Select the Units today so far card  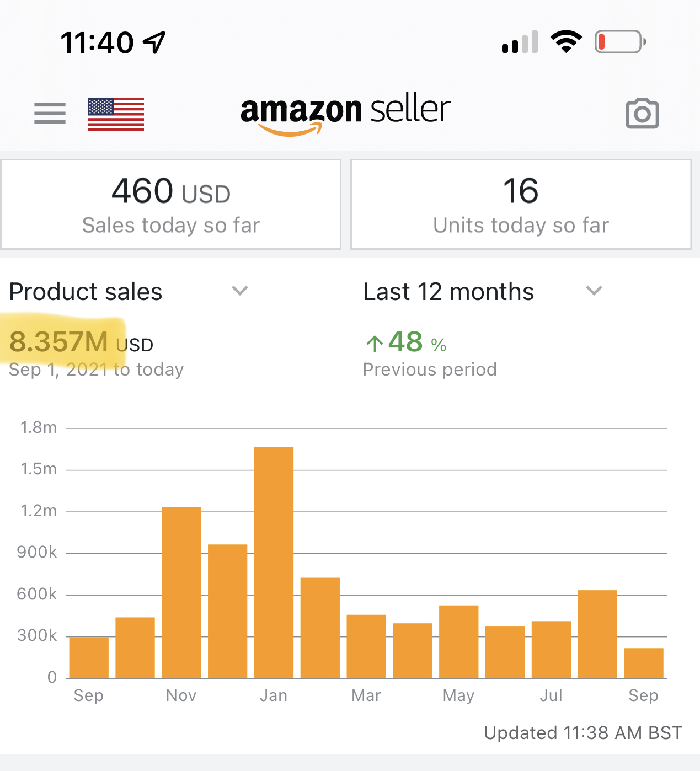[521, 204]
